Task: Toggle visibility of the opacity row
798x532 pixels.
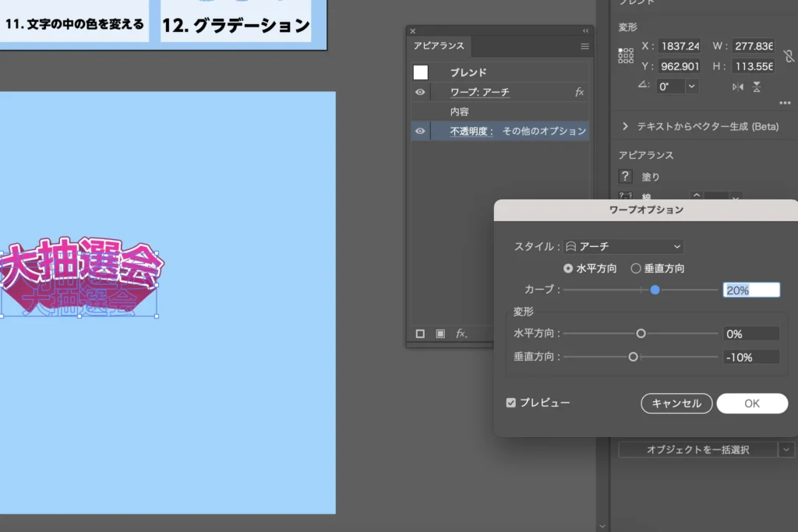Action: [420, 131]
